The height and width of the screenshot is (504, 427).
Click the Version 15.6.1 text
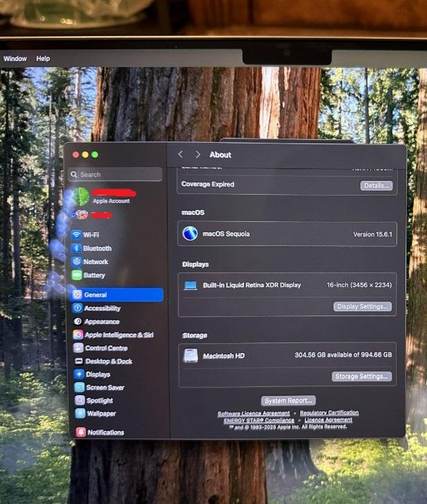pyautogui.click(x=372, y=234)
